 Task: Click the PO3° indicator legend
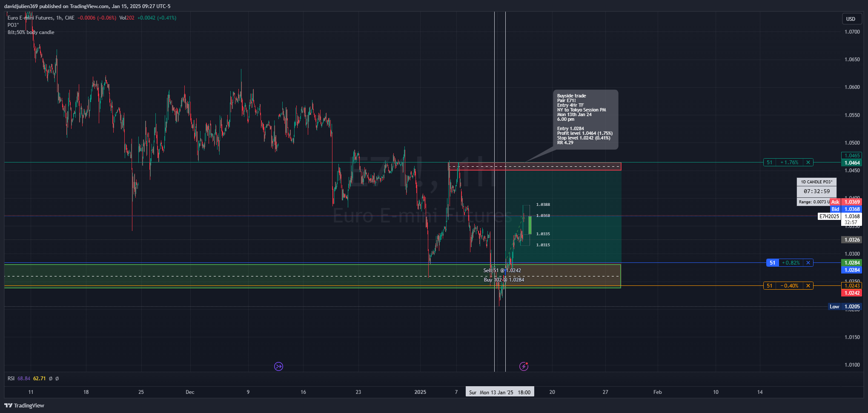coord(13,25)
